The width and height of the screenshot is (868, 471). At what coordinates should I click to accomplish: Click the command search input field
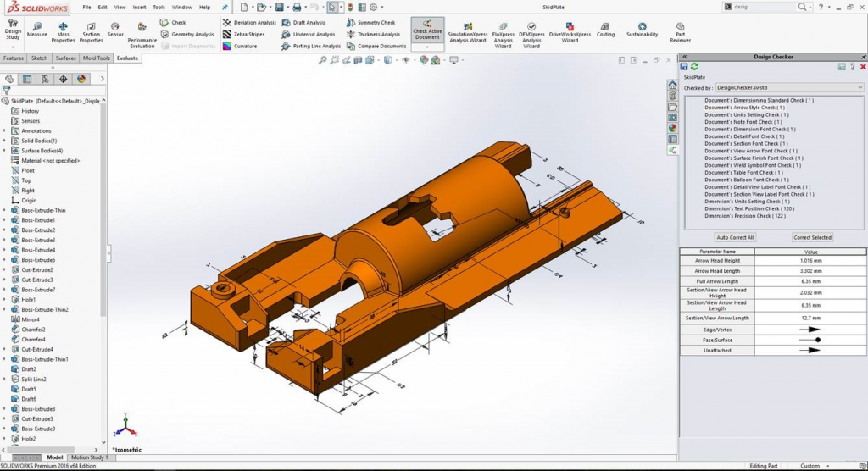[763, 7]
